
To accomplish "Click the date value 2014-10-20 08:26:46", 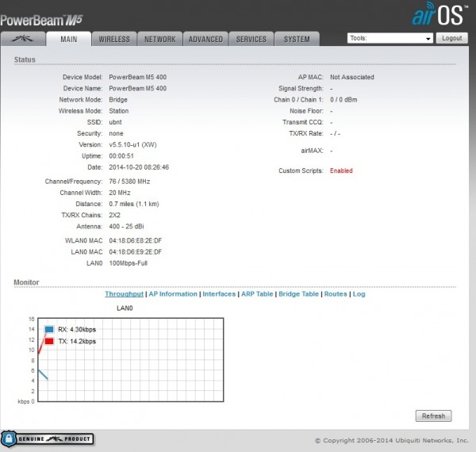I will point(139,167).
